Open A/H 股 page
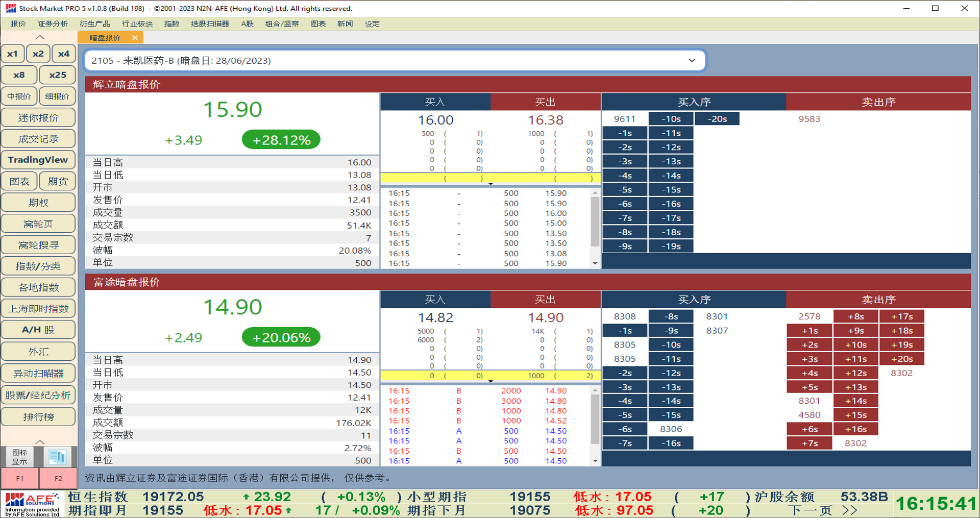Image resolution: width=980 pixels, height=518 pixels. tap(38, 330)
